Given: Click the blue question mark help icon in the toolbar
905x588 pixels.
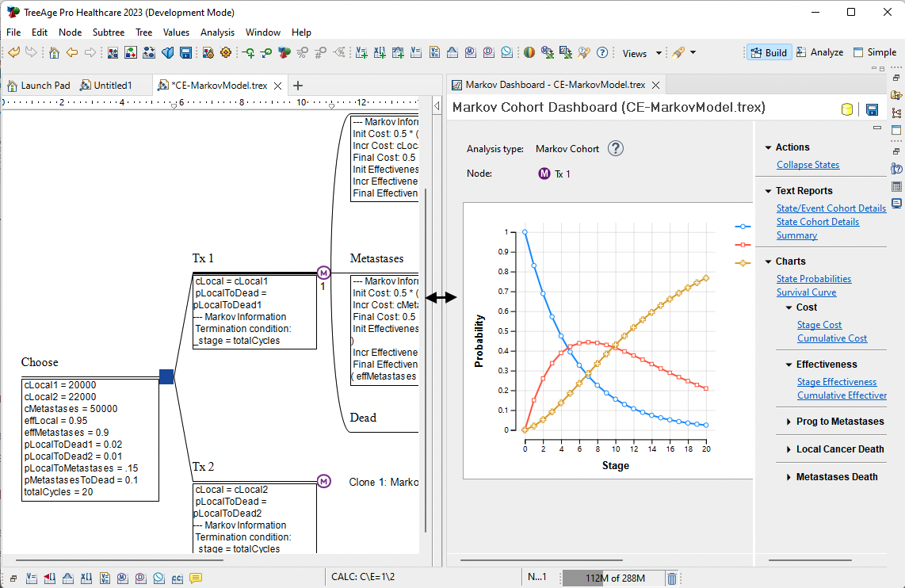Looking at the screenshot, I should coord(602,53).
